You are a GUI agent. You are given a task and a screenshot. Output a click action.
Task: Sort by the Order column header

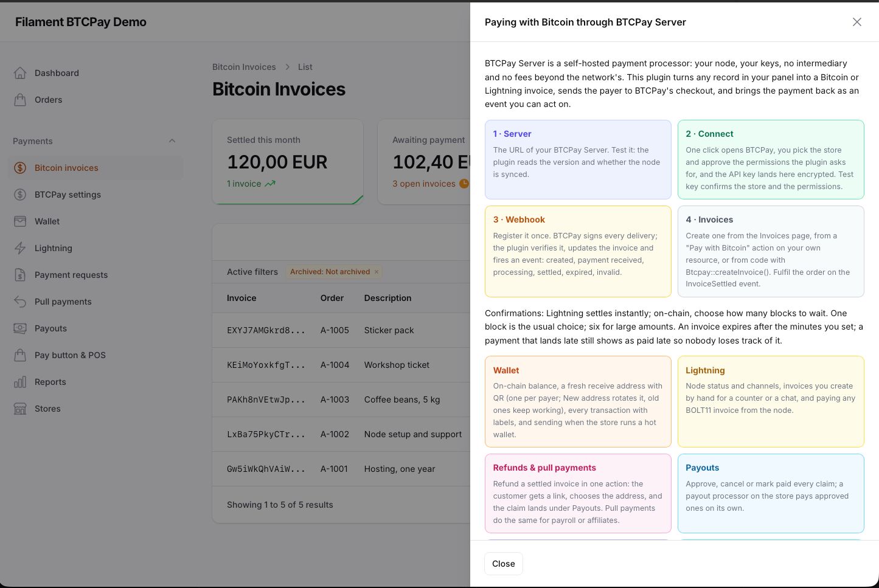point(332,298)
